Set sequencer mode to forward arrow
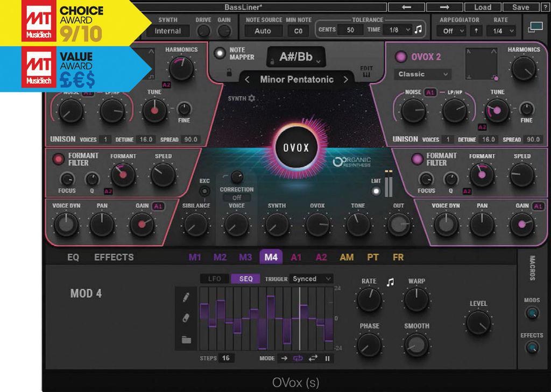 point(284,358)
